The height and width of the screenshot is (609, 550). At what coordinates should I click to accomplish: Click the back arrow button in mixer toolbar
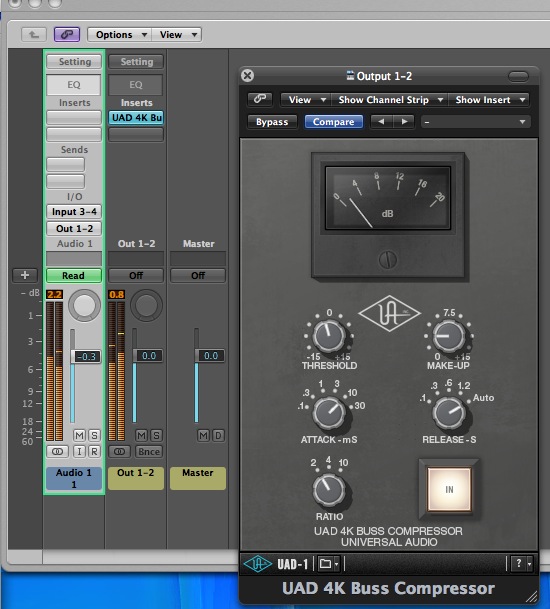34,35
